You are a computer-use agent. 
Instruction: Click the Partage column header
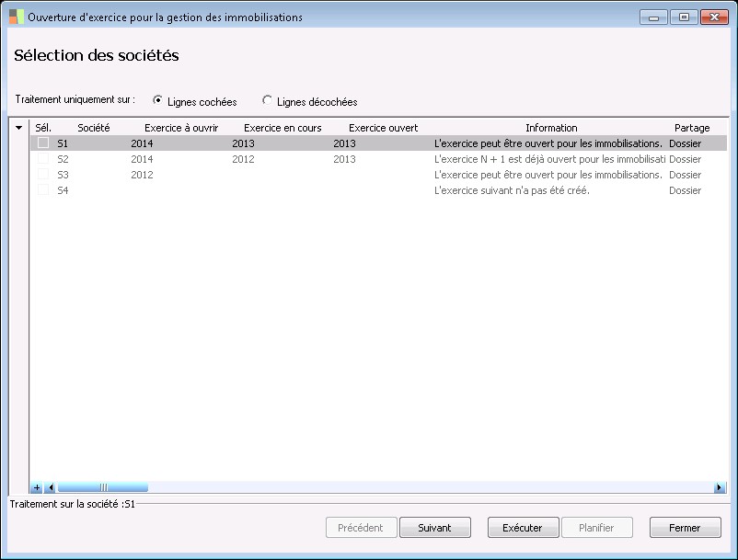click(x=692, y=128)
